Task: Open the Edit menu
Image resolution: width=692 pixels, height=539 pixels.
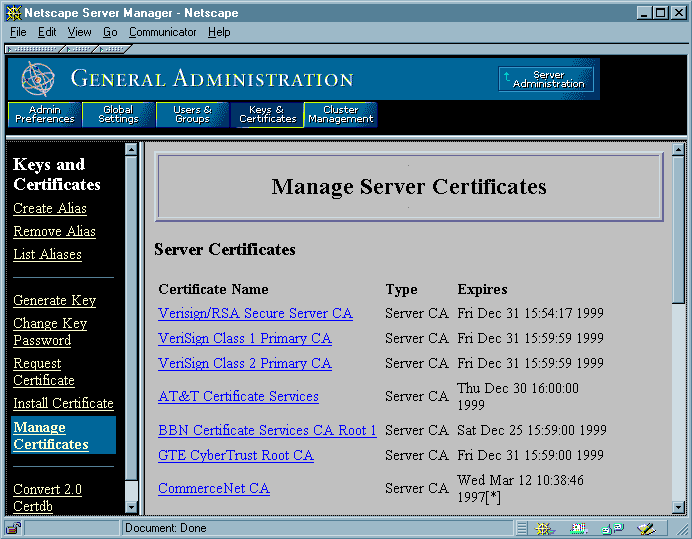Action: pos(47,32)
